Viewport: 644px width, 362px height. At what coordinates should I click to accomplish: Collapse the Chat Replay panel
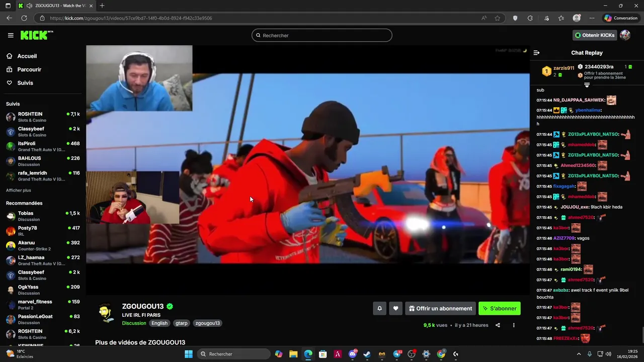tap(536, 53)
